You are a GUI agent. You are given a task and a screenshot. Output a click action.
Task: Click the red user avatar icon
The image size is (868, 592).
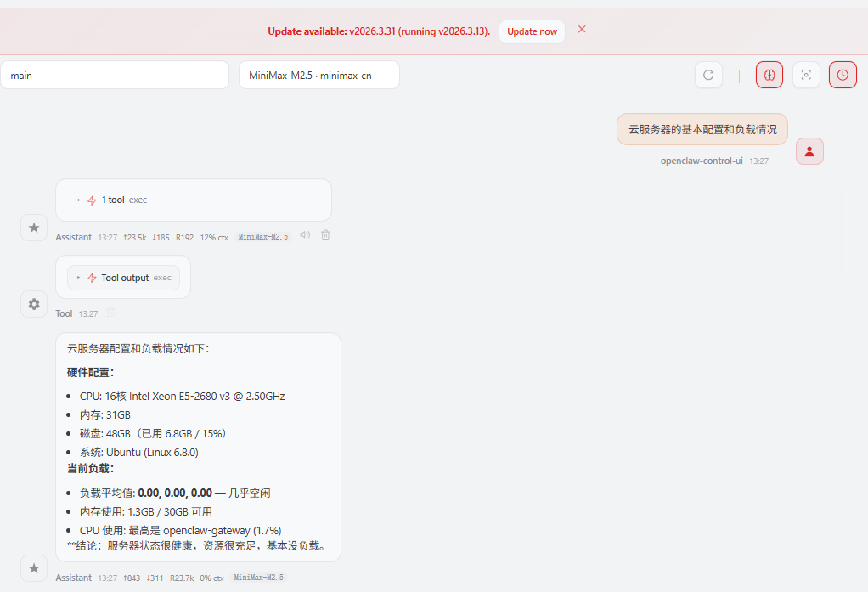(x=809, y=151)
